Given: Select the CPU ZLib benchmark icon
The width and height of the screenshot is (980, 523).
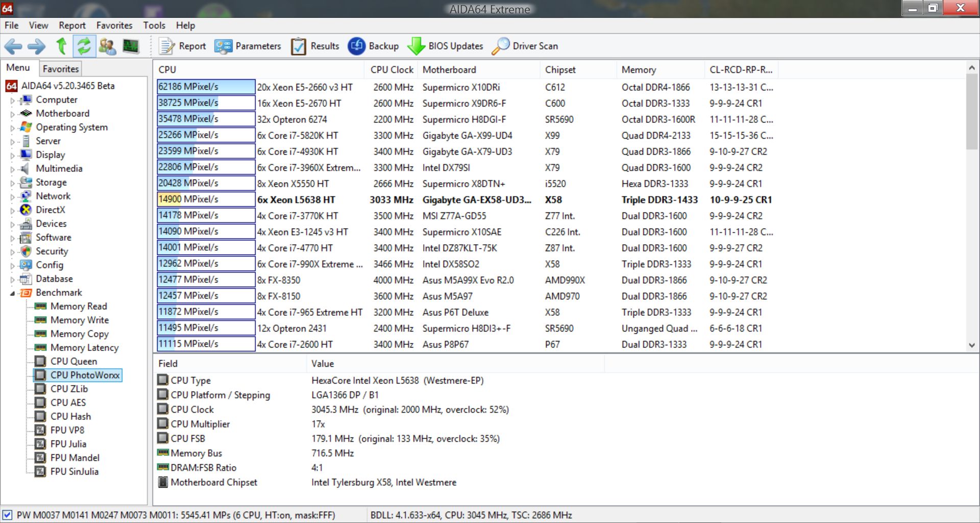Looking at the screenshot, I should point(40,389).
